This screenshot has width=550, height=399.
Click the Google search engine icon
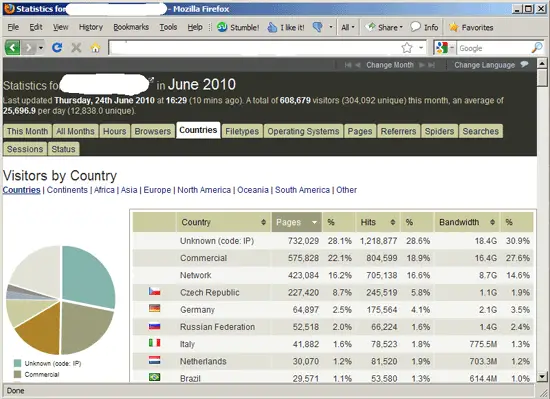point(442,47)
